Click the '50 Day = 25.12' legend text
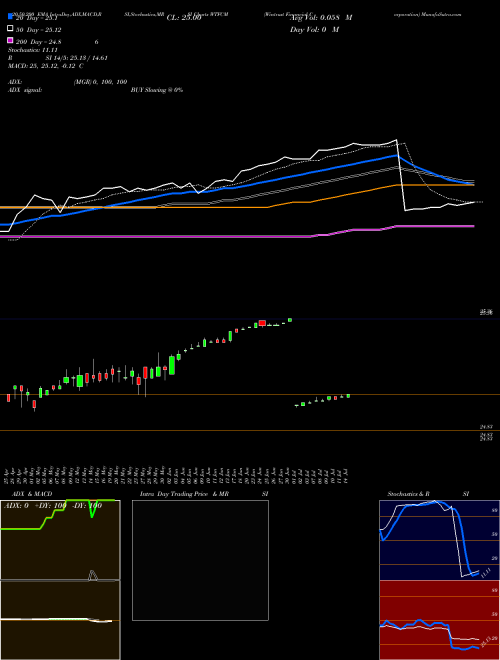Image resolution: width=500 pixels, height=660 pixels. [x=39, y=30]
